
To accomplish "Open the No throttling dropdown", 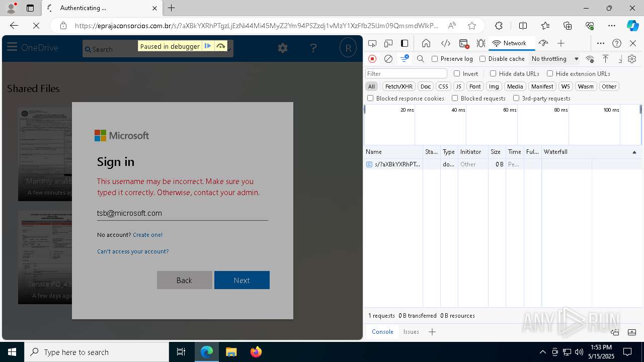I will pos(555,59).
